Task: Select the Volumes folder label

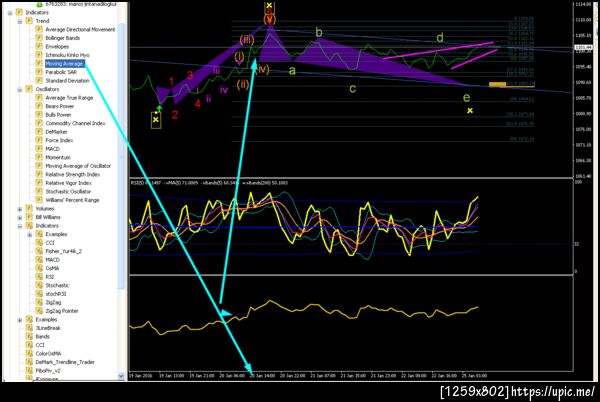Action: tap(45, 208)
